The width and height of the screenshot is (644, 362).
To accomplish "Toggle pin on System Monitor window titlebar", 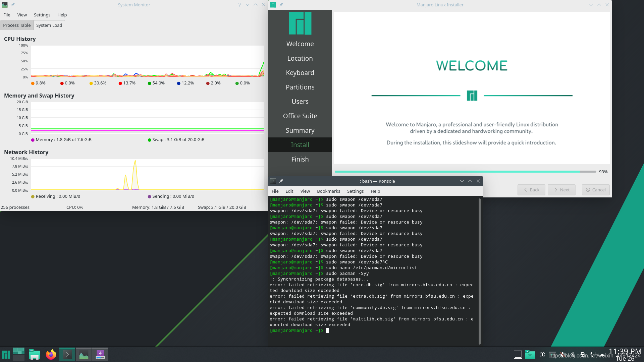I will tap(13, 5).
